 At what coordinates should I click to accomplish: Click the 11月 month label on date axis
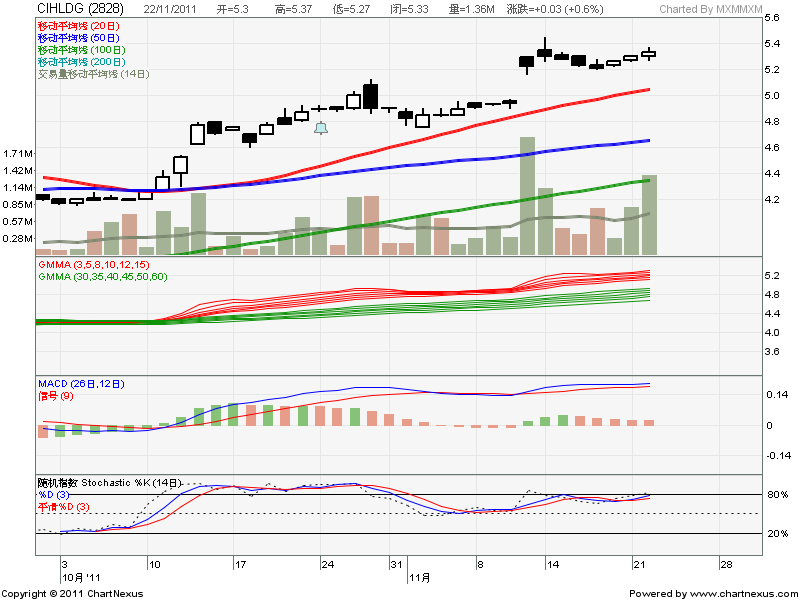419,578
